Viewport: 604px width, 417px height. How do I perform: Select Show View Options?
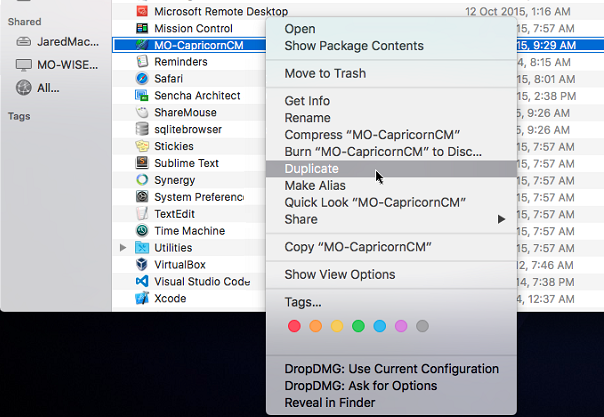pyautogui.click(x=391, y=275)
